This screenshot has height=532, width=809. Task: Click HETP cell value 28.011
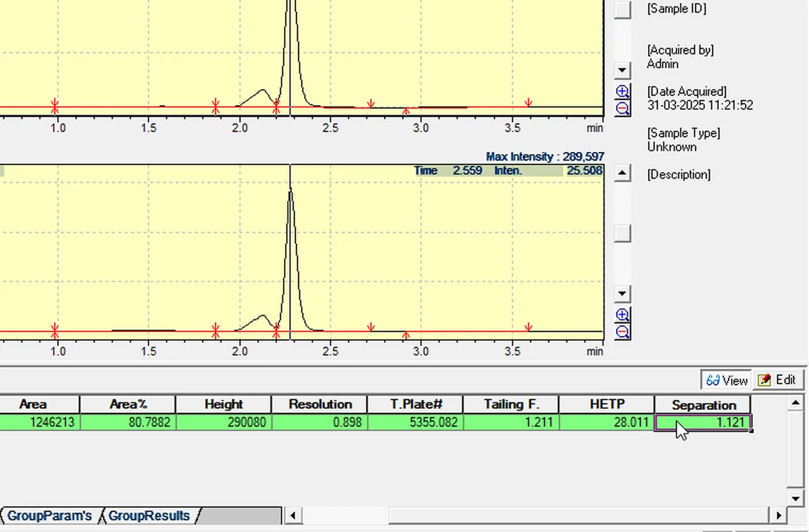pyautogui.click(x=607, y=422)
